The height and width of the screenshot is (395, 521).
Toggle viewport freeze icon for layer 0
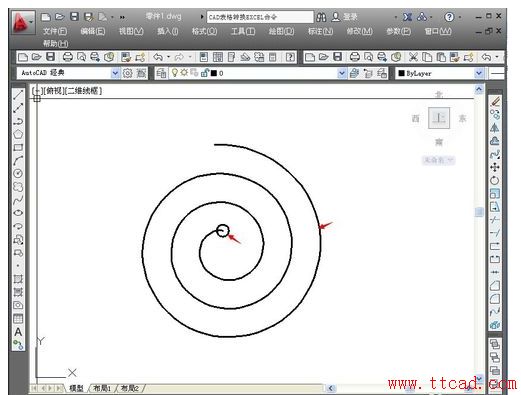(194, 73)
